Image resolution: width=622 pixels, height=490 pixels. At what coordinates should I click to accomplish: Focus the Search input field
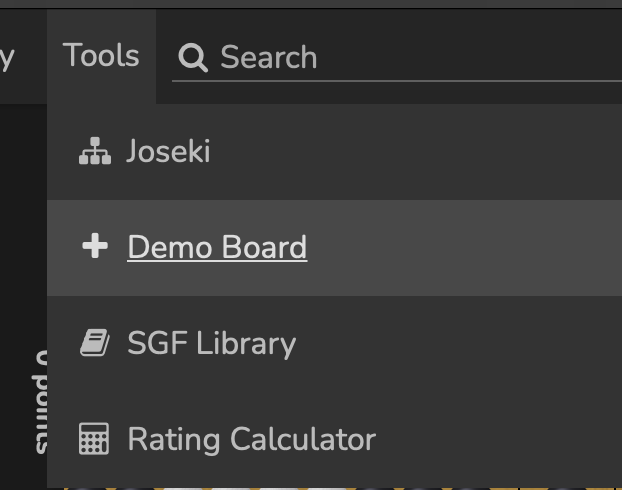pos(397,58)
